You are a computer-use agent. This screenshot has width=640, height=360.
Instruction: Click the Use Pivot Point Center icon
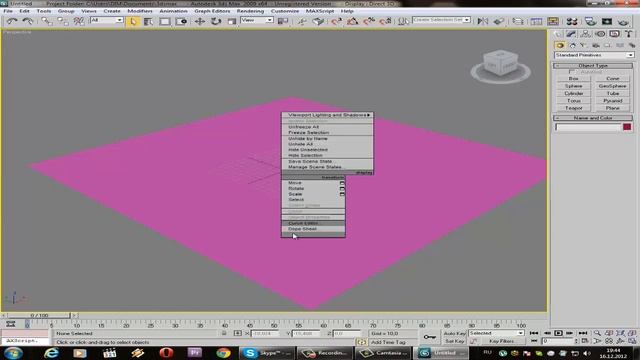282,21
